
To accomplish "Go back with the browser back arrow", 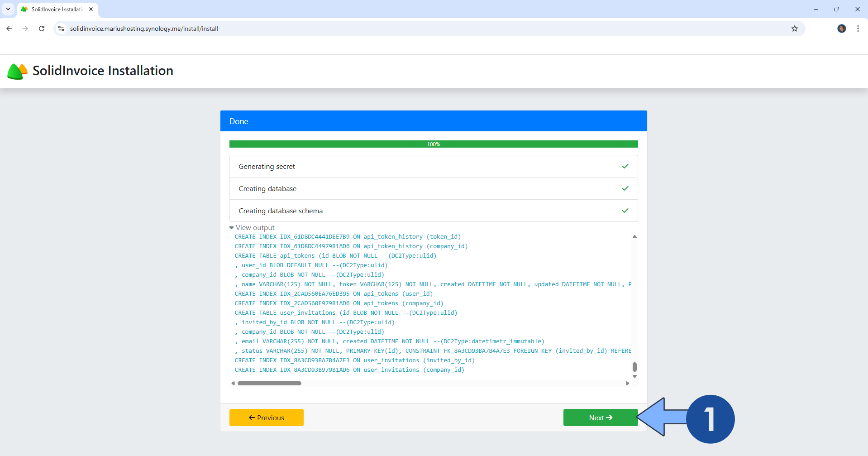I will [x=9, y=29].
